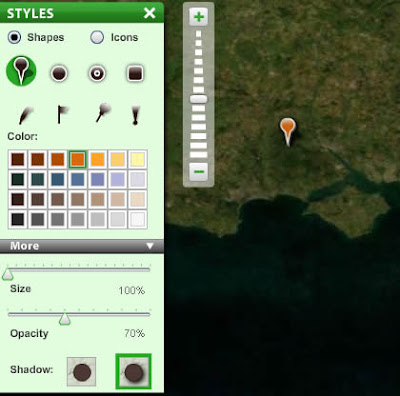
Task: Choose the rounded square marker shape
Action: (135, 73)
